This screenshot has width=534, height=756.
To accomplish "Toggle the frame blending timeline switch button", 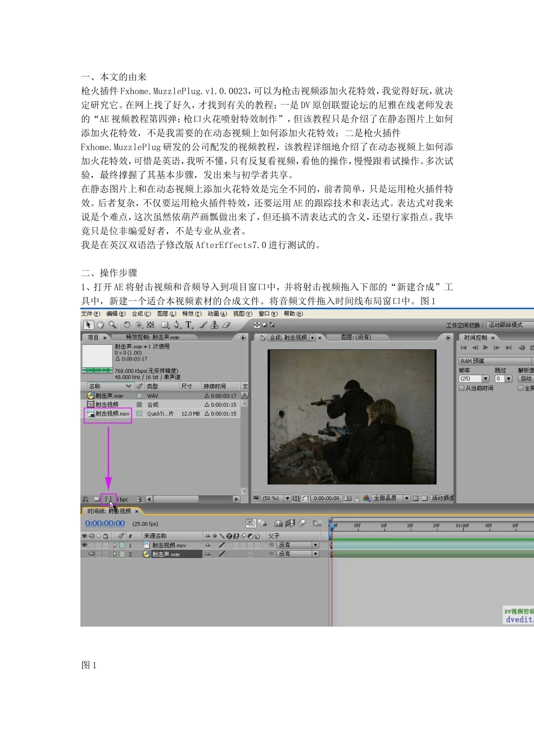I will click(290, 523).
